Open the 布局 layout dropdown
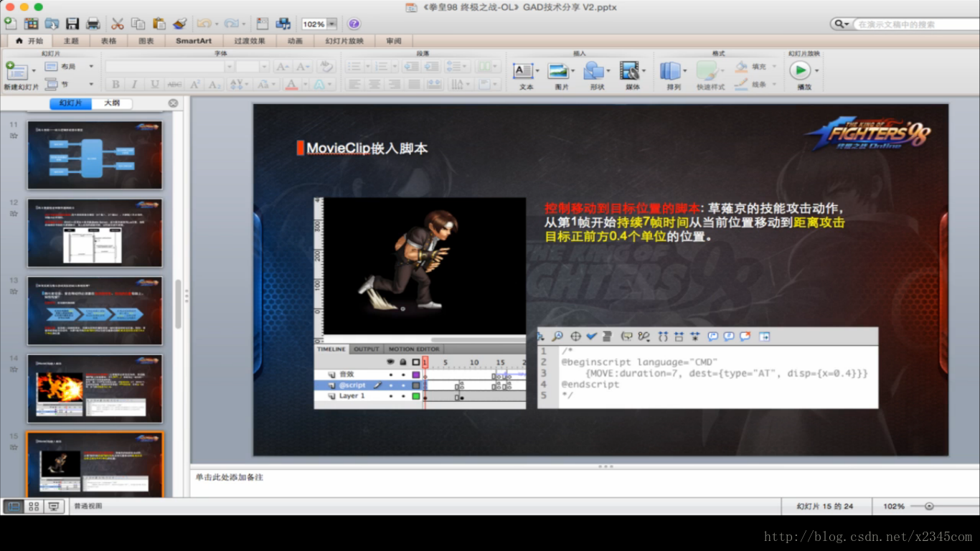Viewport: 980px width, 551px height. 91,67
